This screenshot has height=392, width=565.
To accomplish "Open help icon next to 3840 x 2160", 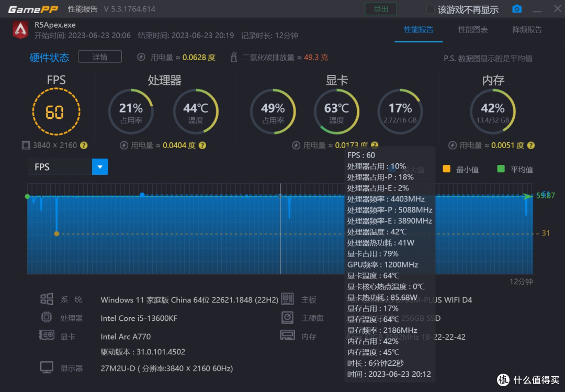I will 84,145.
